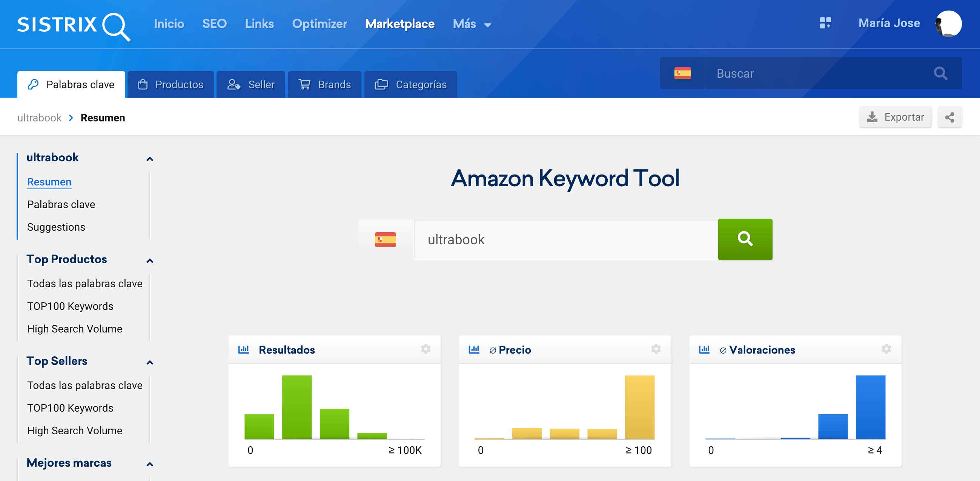Open the Resultados panel gear settings
Viewport: 980px width, 481px height.
425,349
